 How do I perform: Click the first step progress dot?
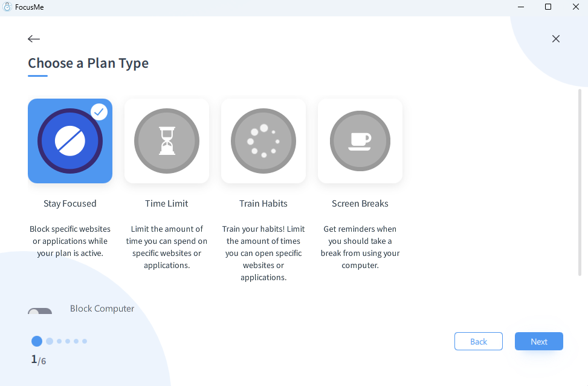(37, 341)
